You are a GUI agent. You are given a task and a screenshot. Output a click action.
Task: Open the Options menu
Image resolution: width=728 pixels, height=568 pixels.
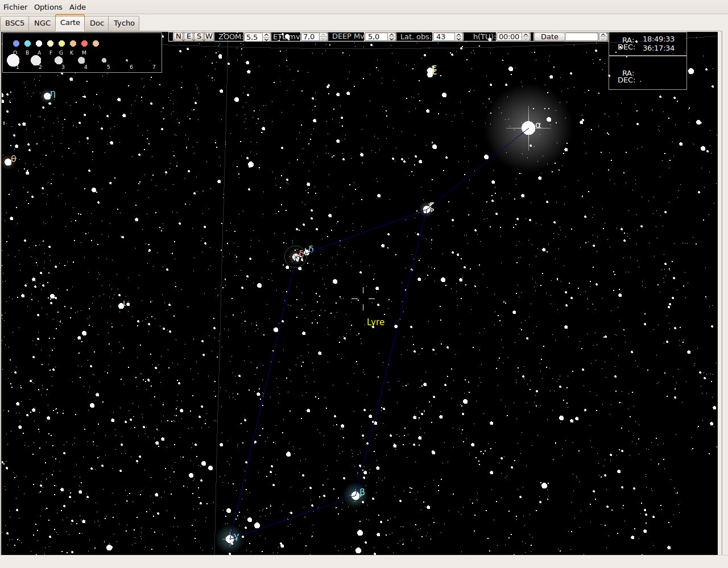point(48,7)
